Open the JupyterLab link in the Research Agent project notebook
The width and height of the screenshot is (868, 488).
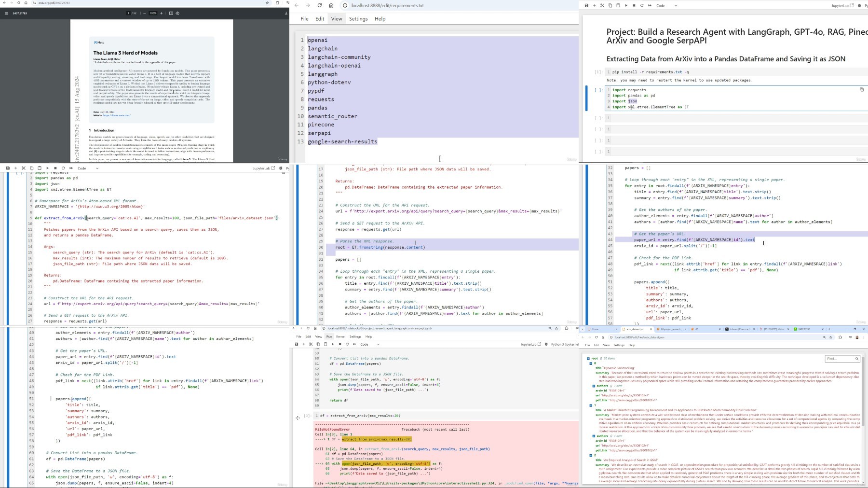pyautogui.click(x=842, y=5)
